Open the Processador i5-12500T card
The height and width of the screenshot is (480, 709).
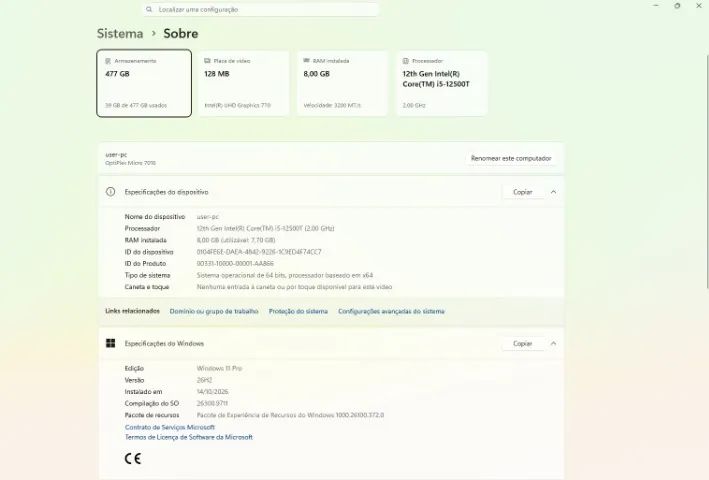(x=442, y=83)
